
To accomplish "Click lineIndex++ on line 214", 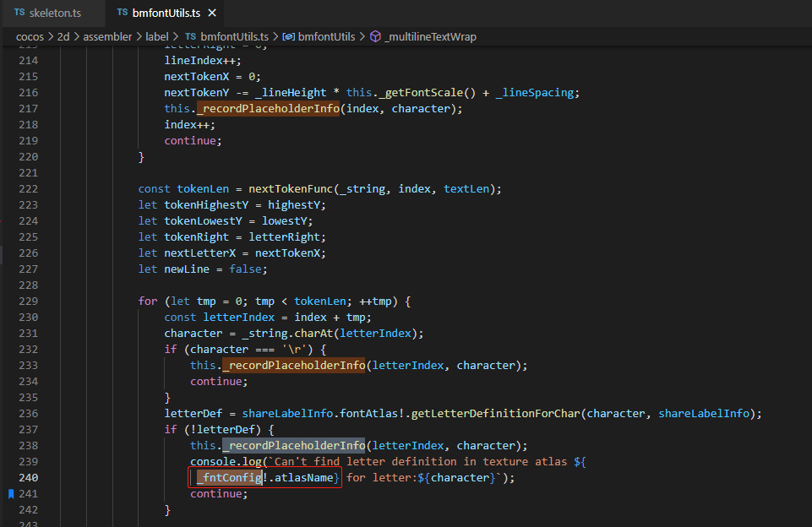I will tap(200, 61).
